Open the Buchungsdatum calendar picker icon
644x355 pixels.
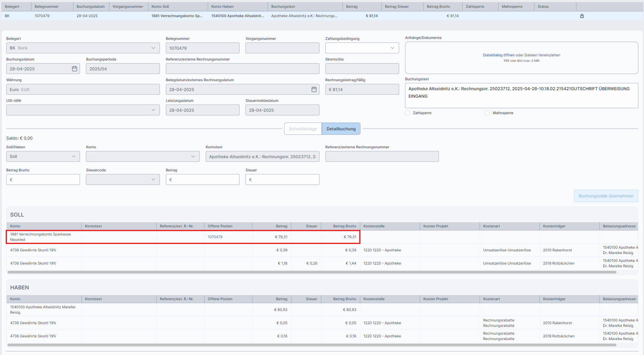point(75,69)
